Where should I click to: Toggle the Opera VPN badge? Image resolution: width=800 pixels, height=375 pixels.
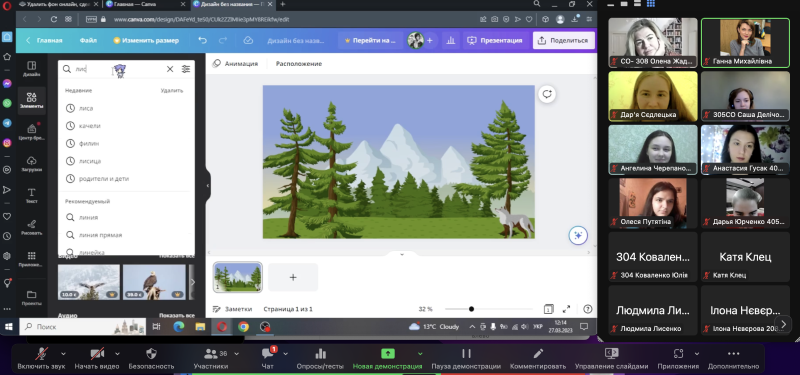91,19
